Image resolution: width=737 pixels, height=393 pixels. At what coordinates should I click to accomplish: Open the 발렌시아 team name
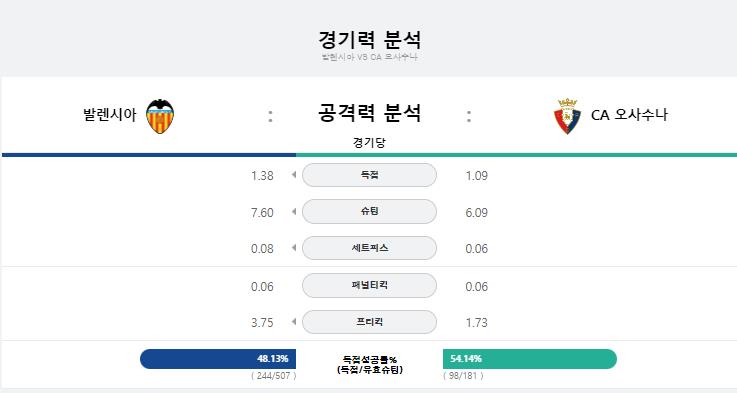pyautogui.click(x=110, y=115)
